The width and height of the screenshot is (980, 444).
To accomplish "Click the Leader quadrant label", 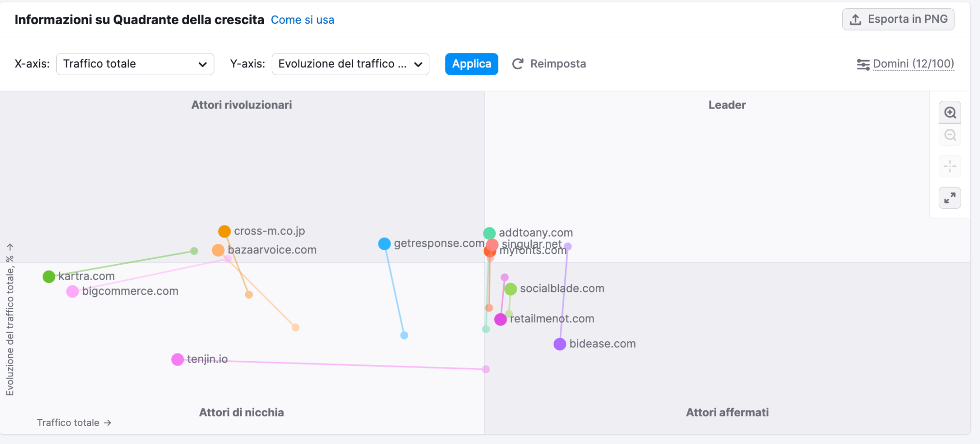I will (x=727, y=105).
